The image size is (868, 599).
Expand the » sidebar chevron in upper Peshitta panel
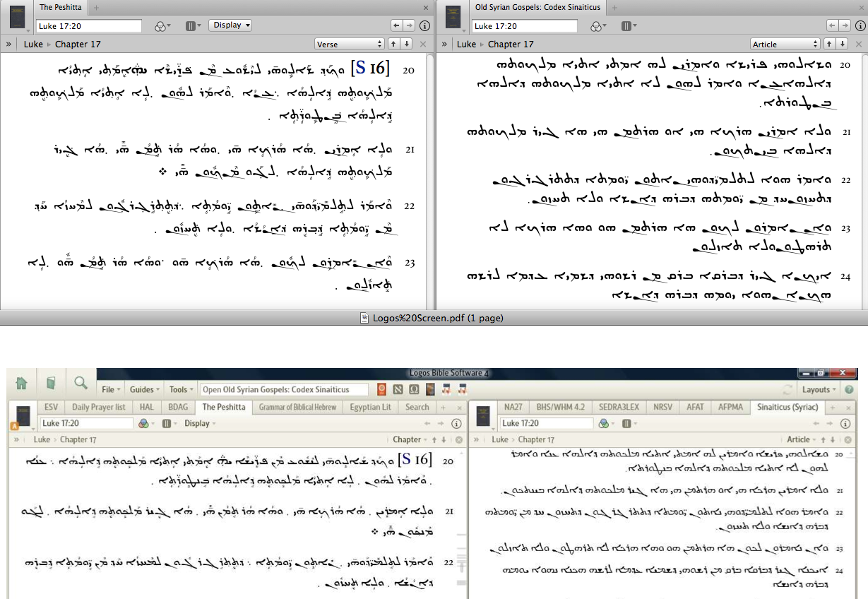[10, 44]
